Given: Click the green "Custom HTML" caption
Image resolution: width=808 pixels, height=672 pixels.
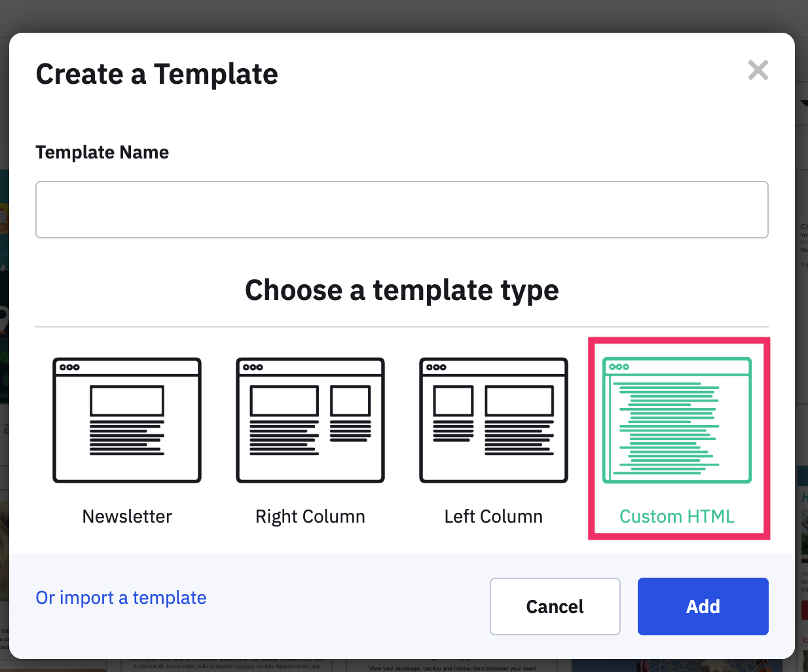Looking at the screenshot, I should coord(677,516).
